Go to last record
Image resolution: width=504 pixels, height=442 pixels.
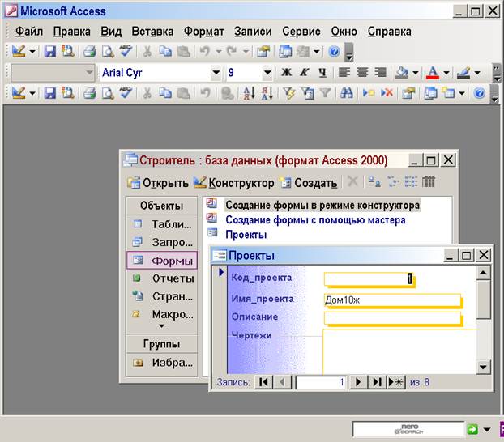[377, 382]
